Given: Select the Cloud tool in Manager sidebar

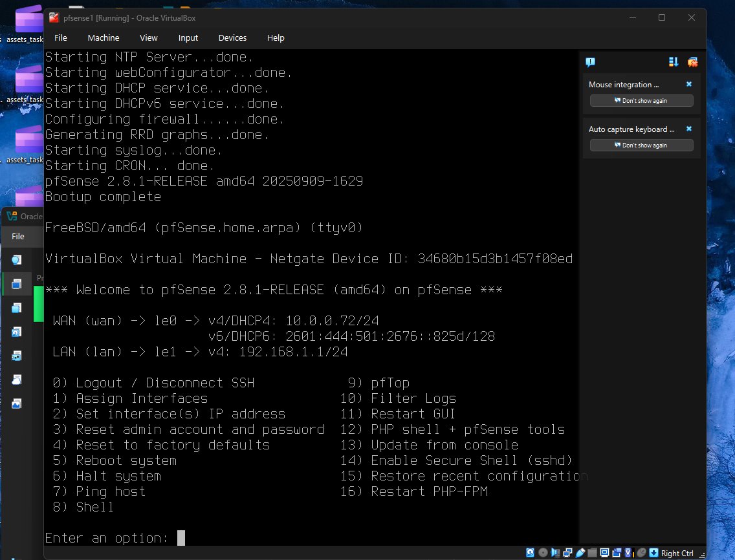Looking at the screenshot, I should point(16,380).
